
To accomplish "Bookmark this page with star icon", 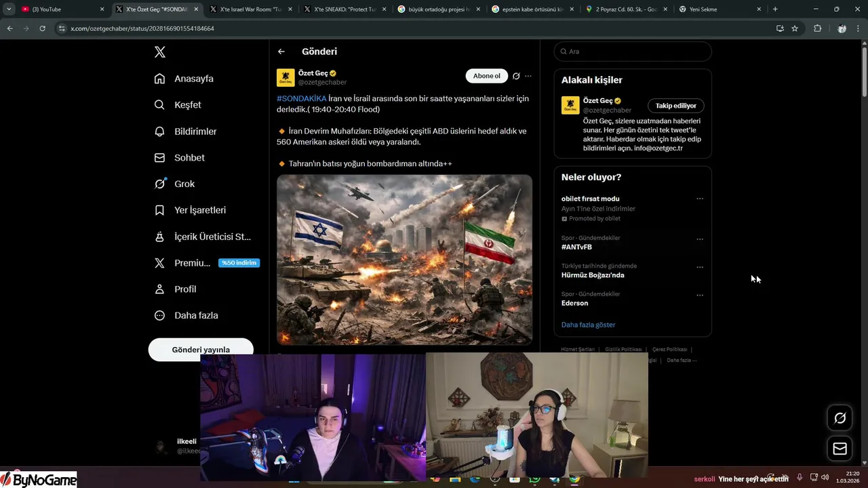I will (x=795, y=28).
